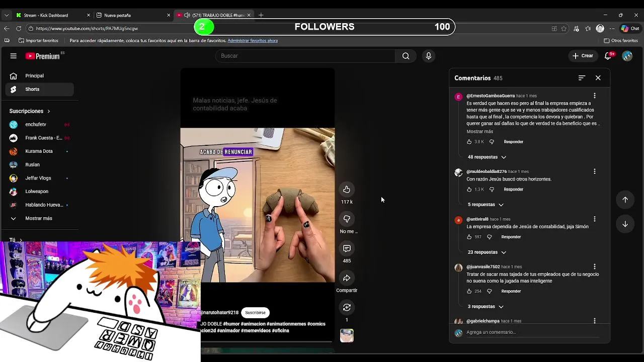Open the YouTube account avatar menu
The width and height of the screenshot is (644, 362).
(x=627, y=56)
